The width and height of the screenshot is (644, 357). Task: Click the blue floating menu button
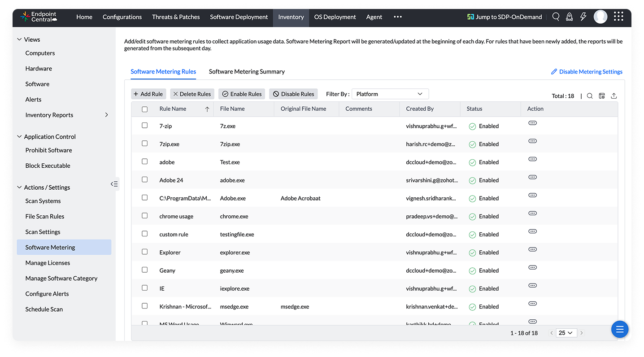[619, 330]
